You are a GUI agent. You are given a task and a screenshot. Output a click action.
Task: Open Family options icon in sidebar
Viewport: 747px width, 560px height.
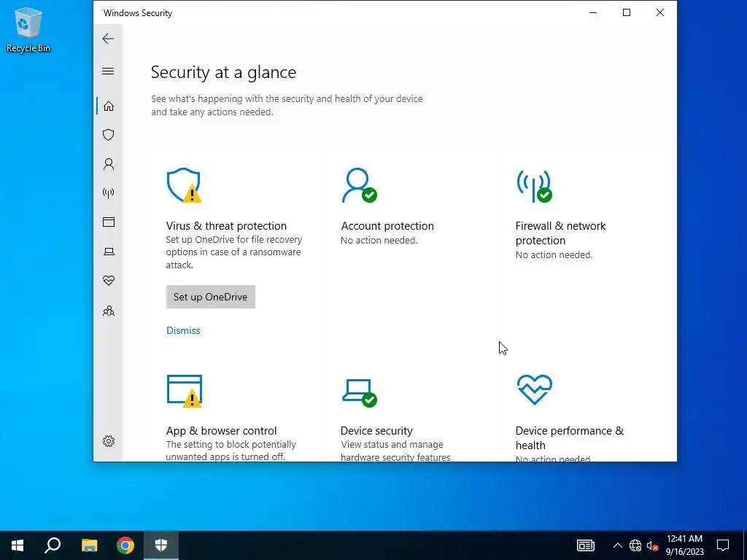[109, 311]
